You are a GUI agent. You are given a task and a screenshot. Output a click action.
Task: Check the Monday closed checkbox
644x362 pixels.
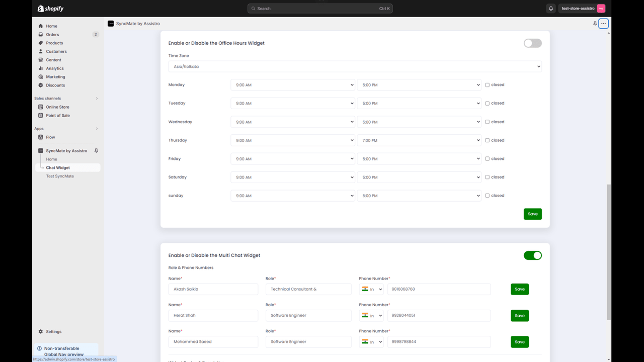(x=487, y=85)
